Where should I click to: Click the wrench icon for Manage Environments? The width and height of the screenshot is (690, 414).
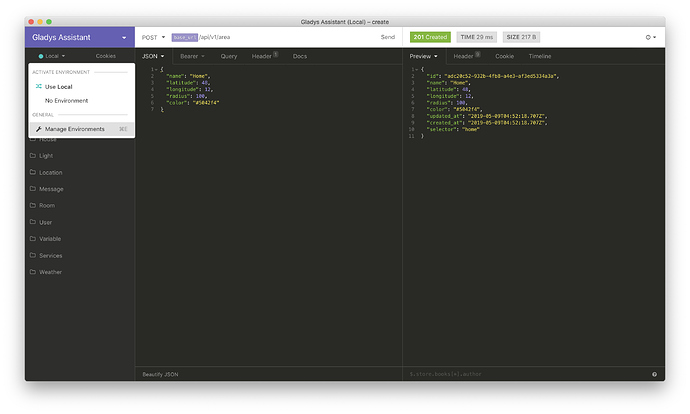tap(39, 129)
